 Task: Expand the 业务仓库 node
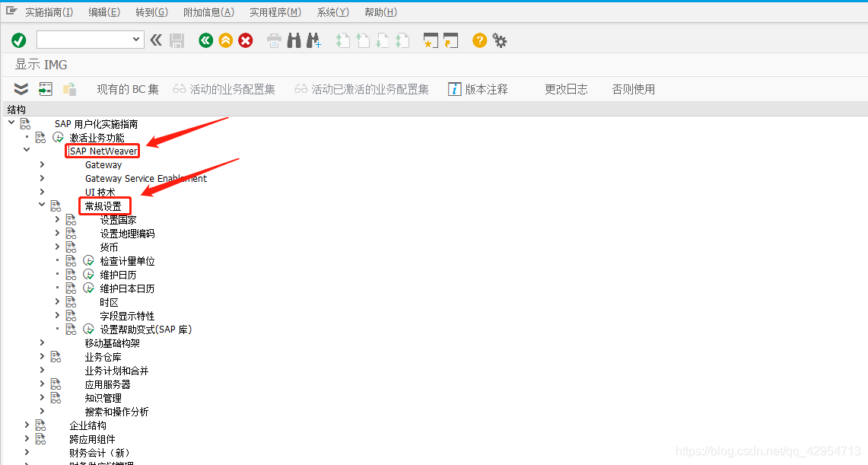click(x=42, y=356)
